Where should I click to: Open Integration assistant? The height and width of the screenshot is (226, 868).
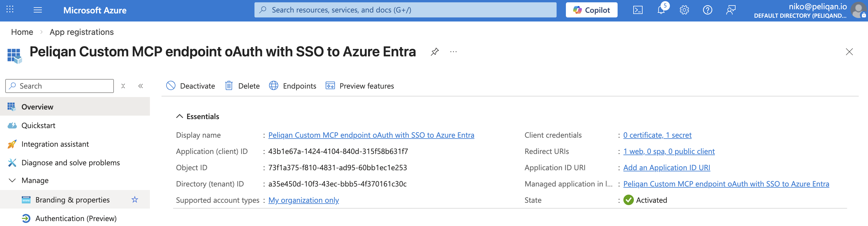[x=75, y=144]
